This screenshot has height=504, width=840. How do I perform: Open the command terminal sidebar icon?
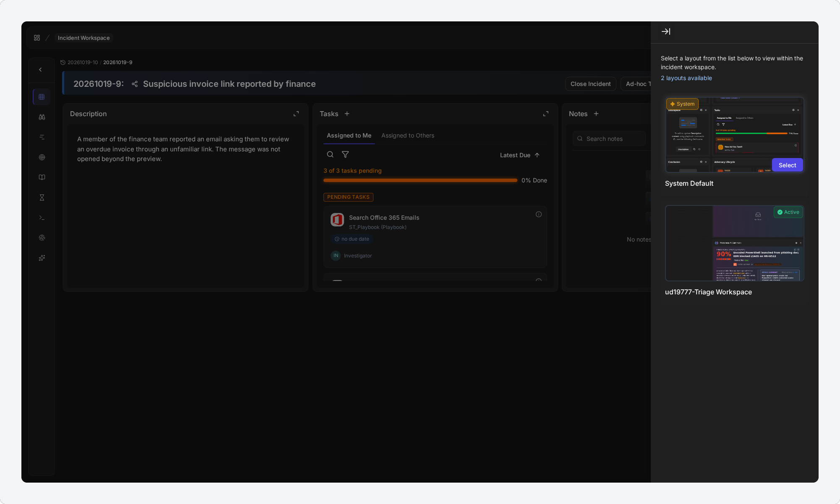[42, 218]
